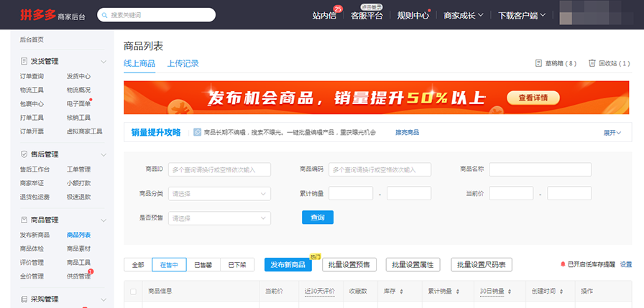Open 规则中心 in top bar
The width and height of the screenshot is (644, 308).
[x=413, y=16]
